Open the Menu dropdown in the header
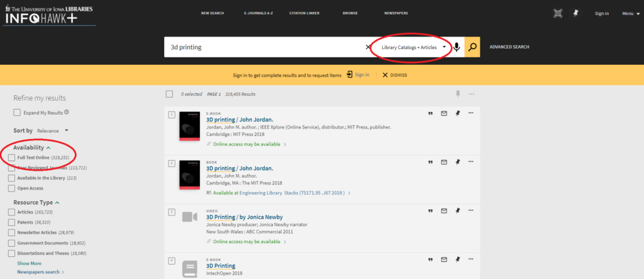Image resolution: width=644 pixels, height=279 pixels. [631, 14]
